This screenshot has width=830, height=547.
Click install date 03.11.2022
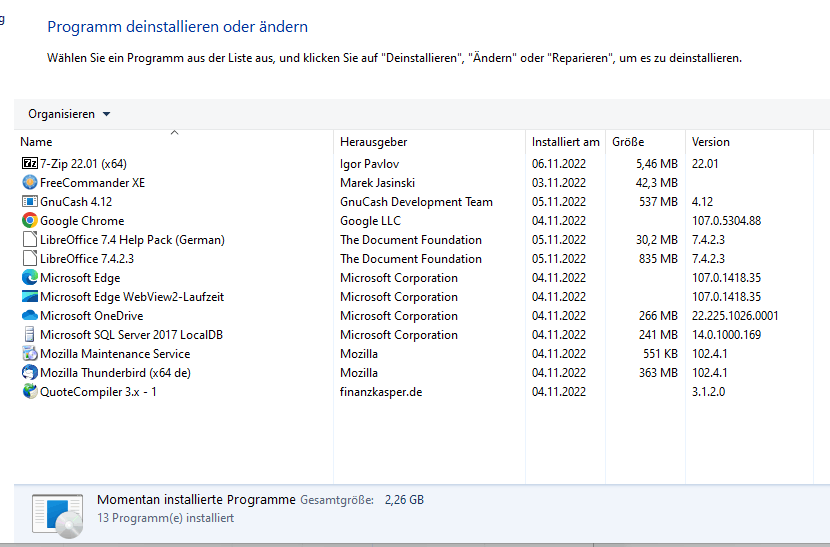pyautogui.click(x=559, y=183)
